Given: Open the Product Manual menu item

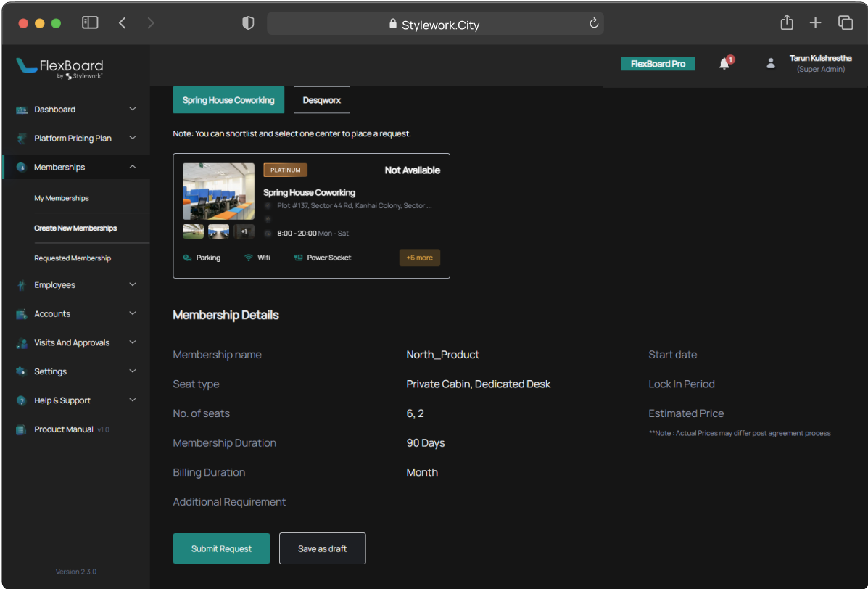Looking at the screenshot, I should point(62,429).
